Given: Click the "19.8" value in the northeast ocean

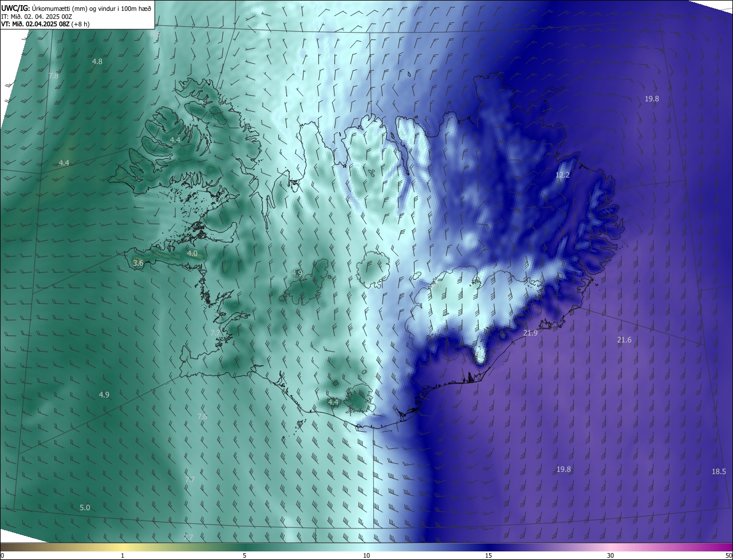Looking at the screenshot, I should pyautogui.click(x=652, y=98).
